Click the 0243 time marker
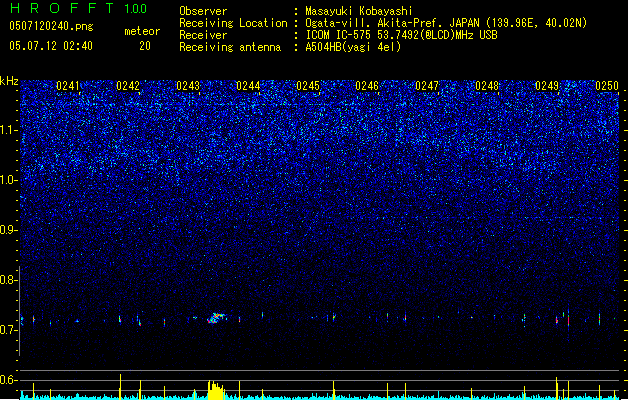 tap(188, 86)
